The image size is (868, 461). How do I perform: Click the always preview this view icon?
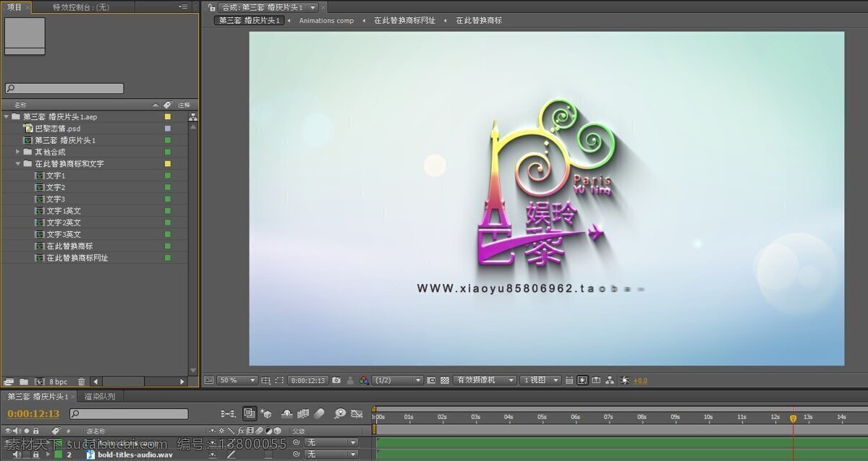(x=208, y=380)
